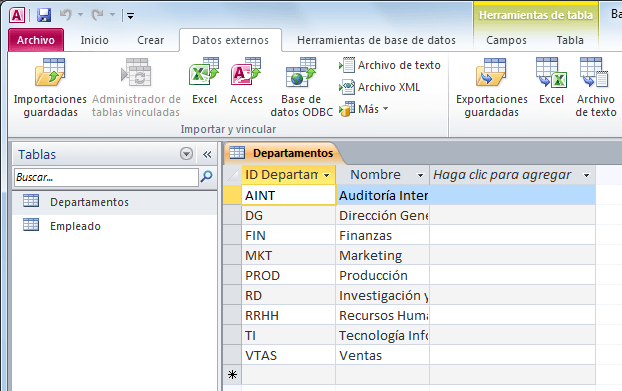Import from Excel spreadsheet
Image resolution: width=622 pixels, height=391 pixels.
(204, 82)
